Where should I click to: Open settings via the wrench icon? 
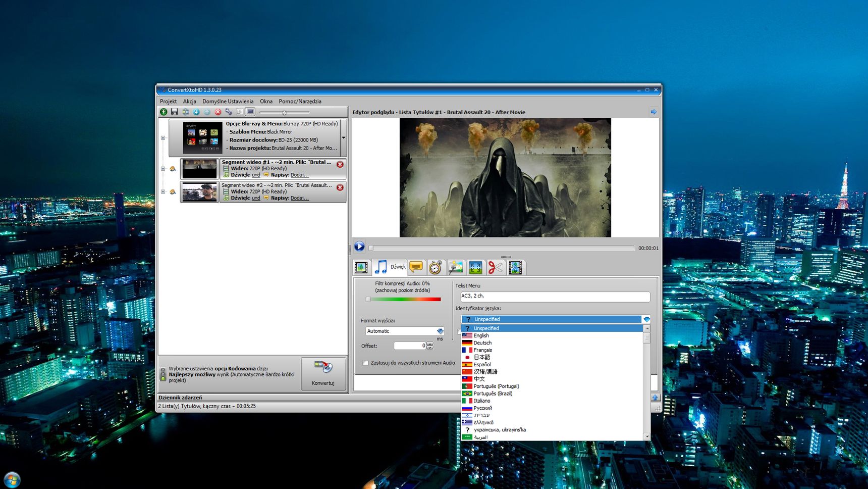[229, 112]
